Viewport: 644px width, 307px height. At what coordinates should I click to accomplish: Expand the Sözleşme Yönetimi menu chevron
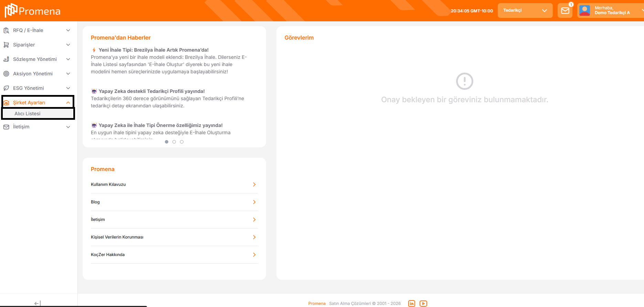click(68, 59)
